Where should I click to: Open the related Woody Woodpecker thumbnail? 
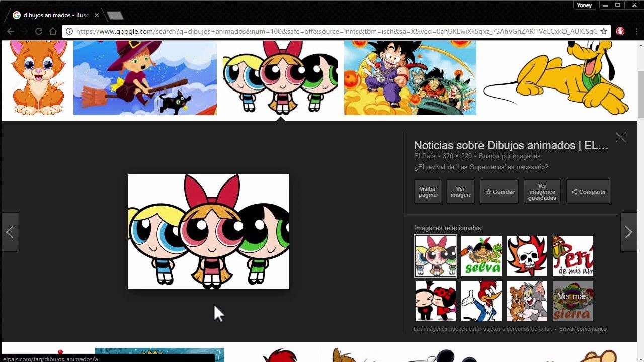(x=481, y=301)
